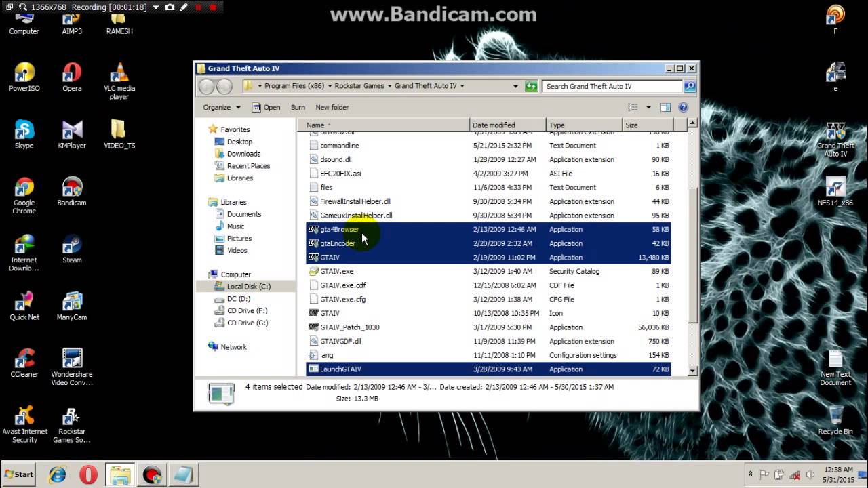Open Avast Internet Security desktop icon
868x488 pixels.
click(x=24, y=424)
